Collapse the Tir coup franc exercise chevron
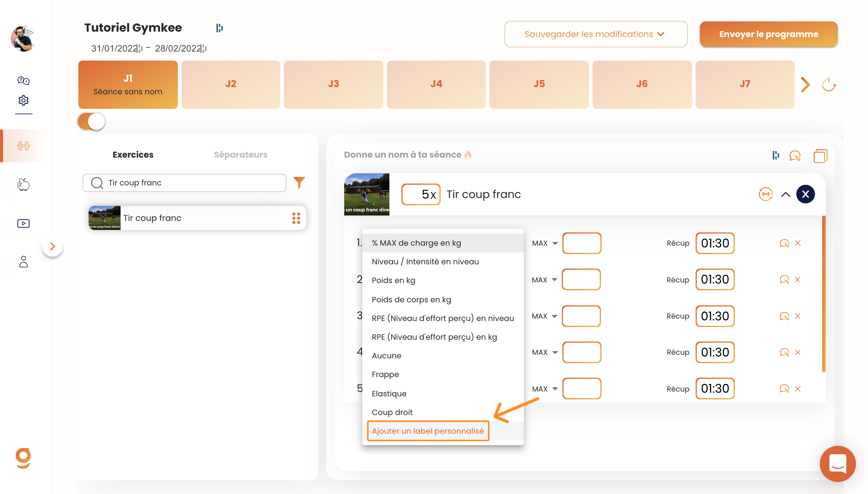The height and width of the screenshot is (494, 868). coord(785,194)
